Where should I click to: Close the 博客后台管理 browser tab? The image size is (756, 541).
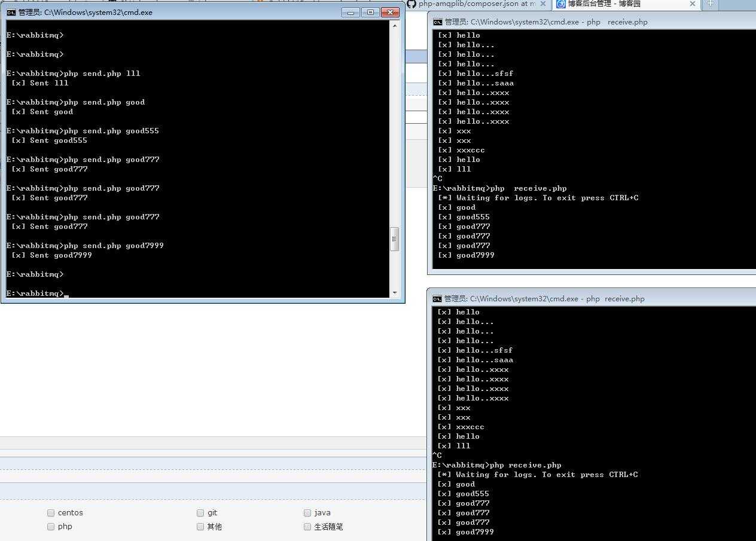coord(693,4)
